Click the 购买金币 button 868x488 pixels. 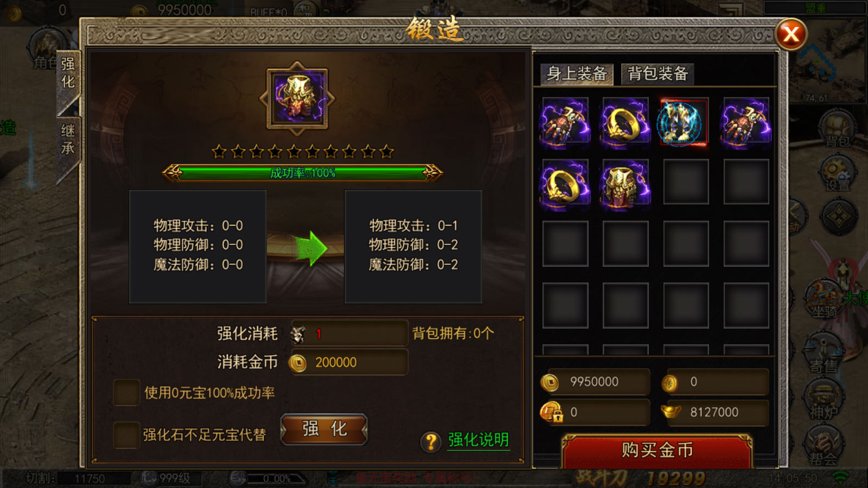pos(657,451)
